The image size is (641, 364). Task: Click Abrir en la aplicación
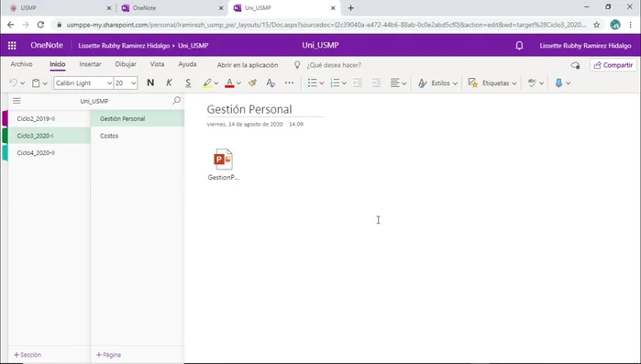[248, 65]
